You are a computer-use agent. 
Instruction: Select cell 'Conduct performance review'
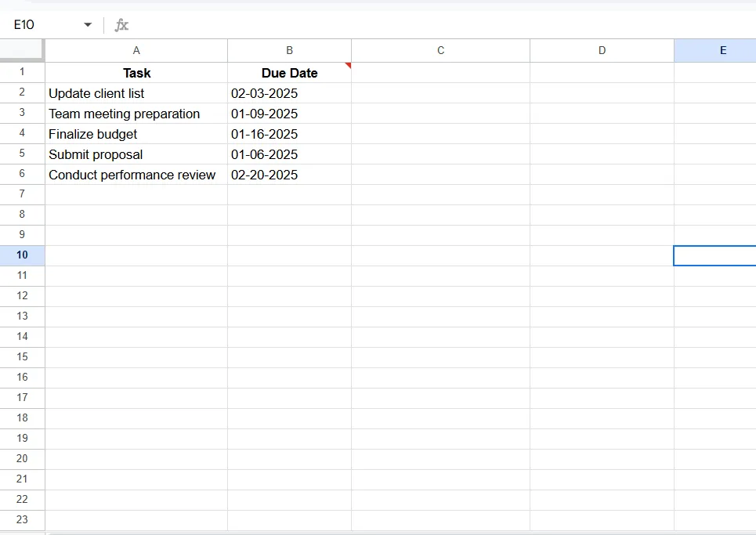click(x=136, y=175)
